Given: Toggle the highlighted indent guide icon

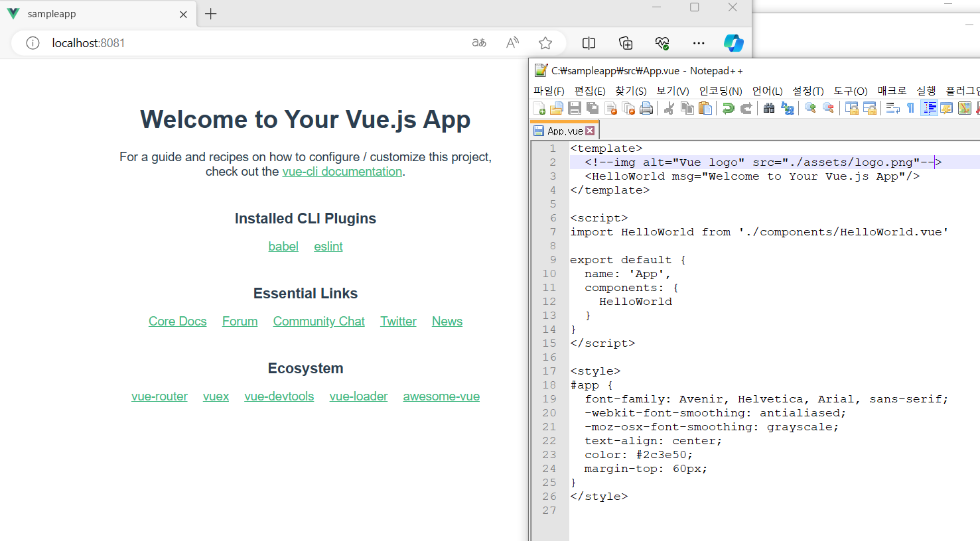Looking at the screenshot, I should pyautogui.click(x=929, y=108).
